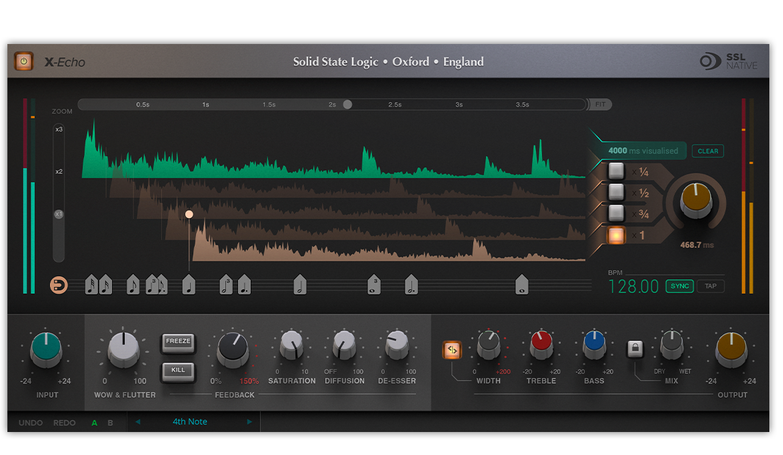783x455 pixels.
Task: Click the blue BASS knob
Action: 594,346
